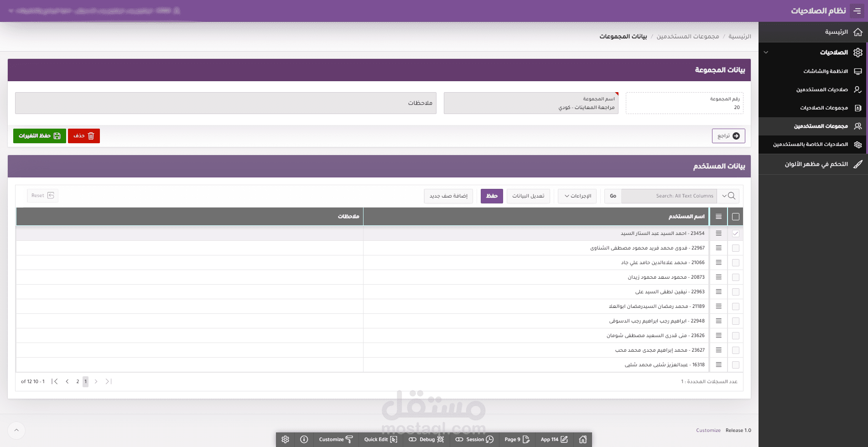Check the row 20873 checkbox

tap(736, 277)
